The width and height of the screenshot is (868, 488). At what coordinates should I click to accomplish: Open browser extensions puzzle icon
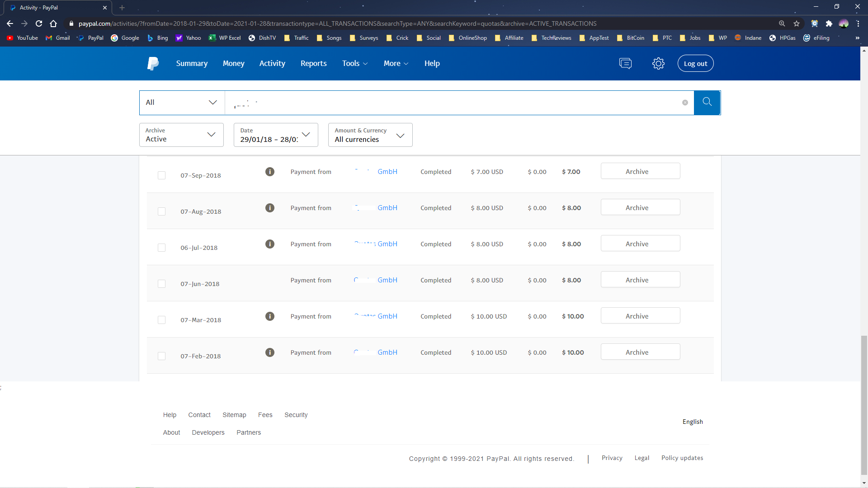tap(829, 23)
